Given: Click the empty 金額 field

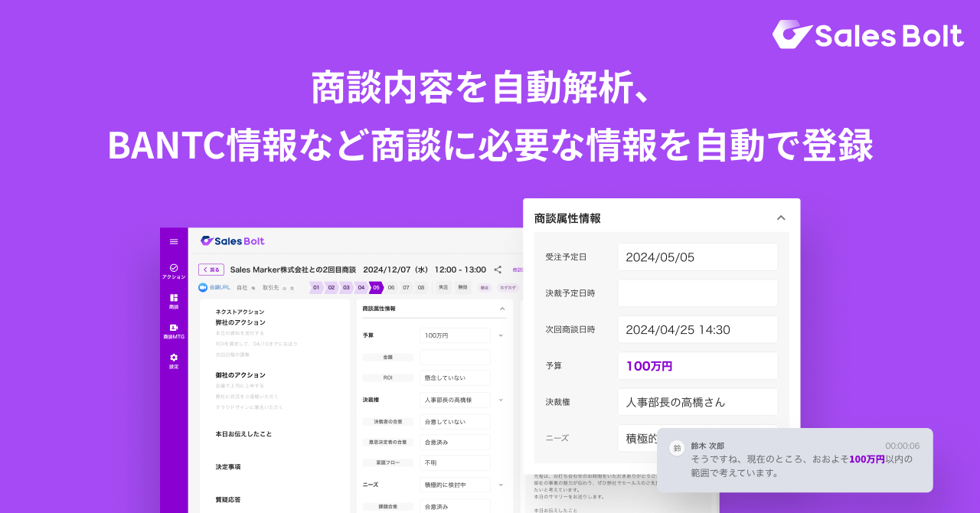Looking at the screenshot, I should pos(455,357).
